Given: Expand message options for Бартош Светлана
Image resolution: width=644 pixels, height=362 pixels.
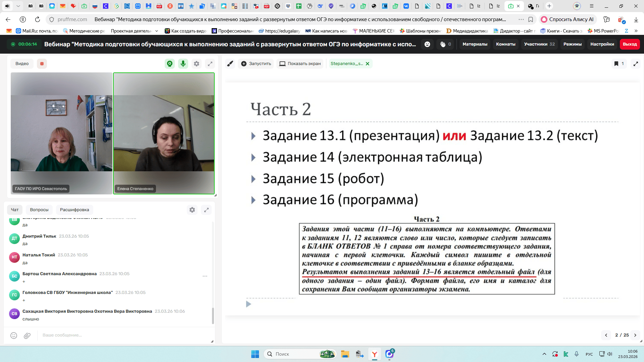Looking at the screenshot, I should point(205,276).
